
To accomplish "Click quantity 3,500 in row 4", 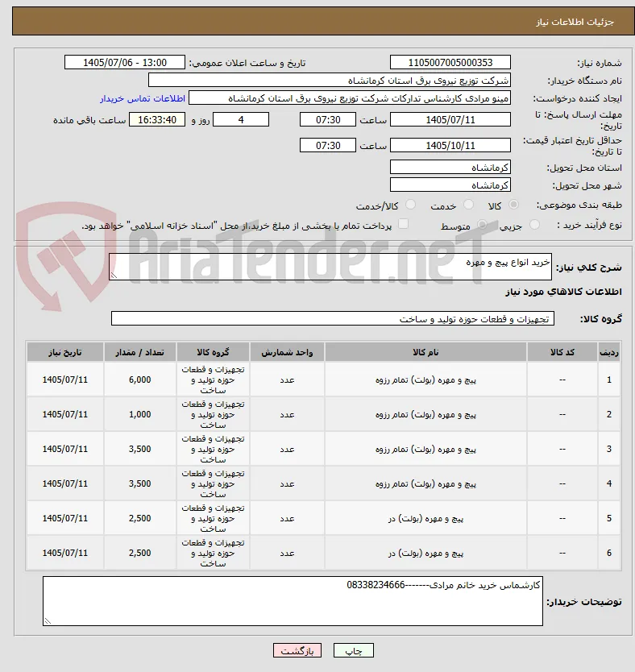I will tap(139, 483).
